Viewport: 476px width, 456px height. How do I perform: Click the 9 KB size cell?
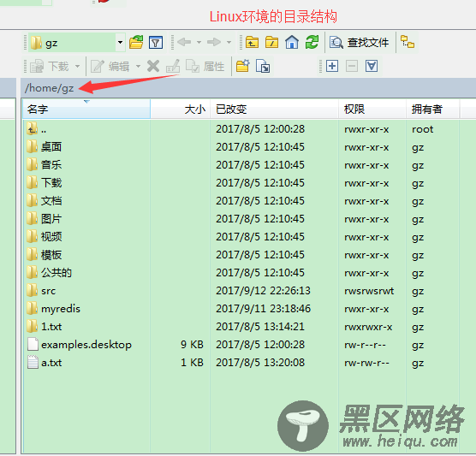pos(192,344)
